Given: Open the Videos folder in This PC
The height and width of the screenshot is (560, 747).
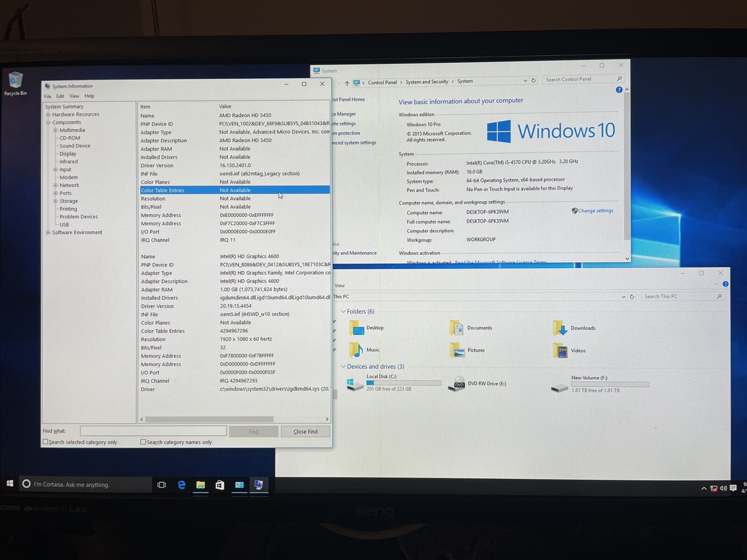Looking at the screenshot, I should [x=569, y=351].
